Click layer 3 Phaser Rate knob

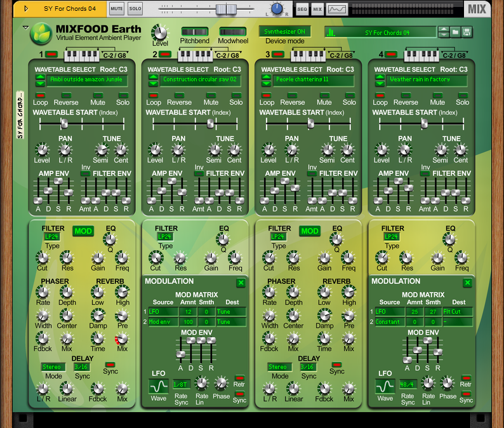(269, 292)
